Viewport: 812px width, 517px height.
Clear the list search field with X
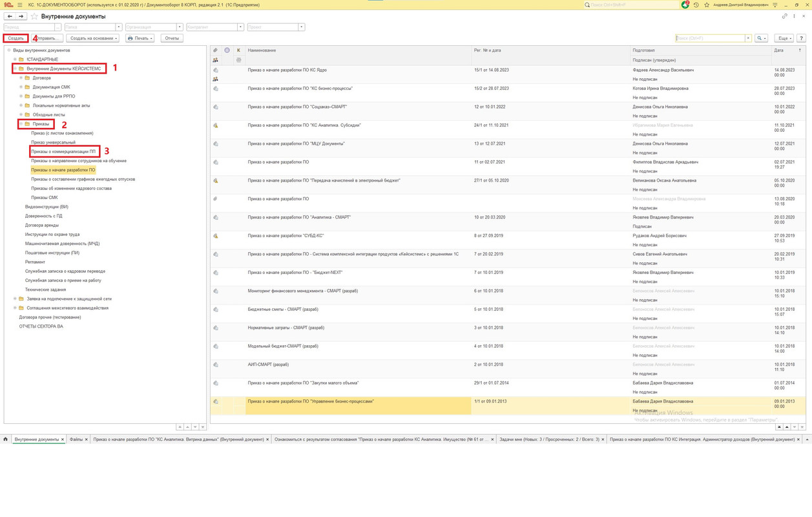click(748, 38)
